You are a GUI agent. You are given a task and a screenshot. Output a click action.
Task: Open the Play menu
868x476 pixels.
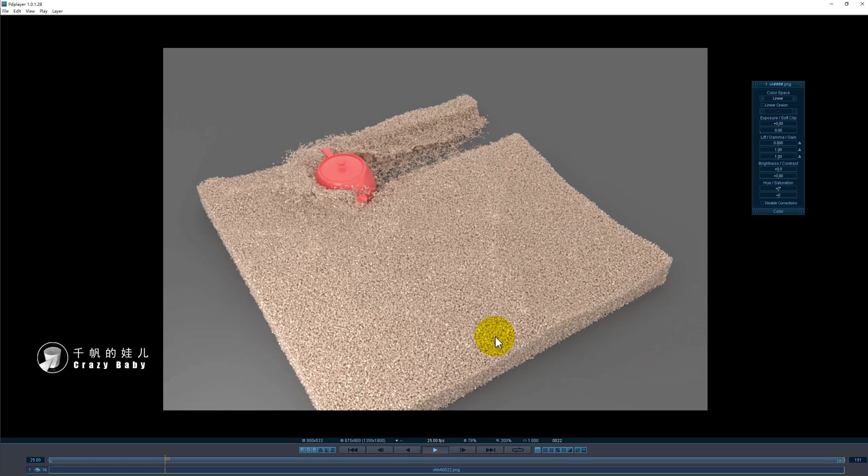pyautogui.click(x=43, y=11)
